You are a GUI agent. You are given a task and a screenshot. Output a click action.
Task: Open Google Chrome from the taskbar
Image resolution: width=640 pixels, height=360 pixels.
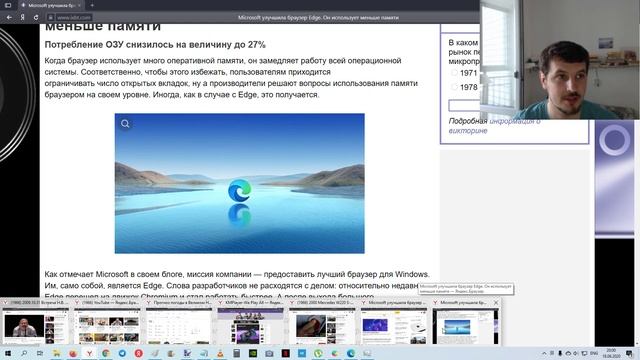coord(106,353)
